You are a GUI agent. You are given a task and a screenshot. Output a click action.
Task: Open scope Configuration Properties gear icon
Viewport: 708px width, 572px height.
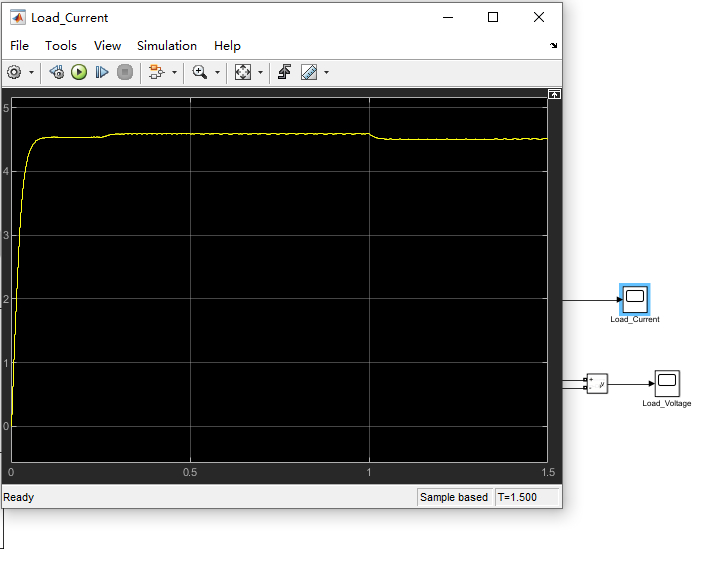click(x=14, y=72)
